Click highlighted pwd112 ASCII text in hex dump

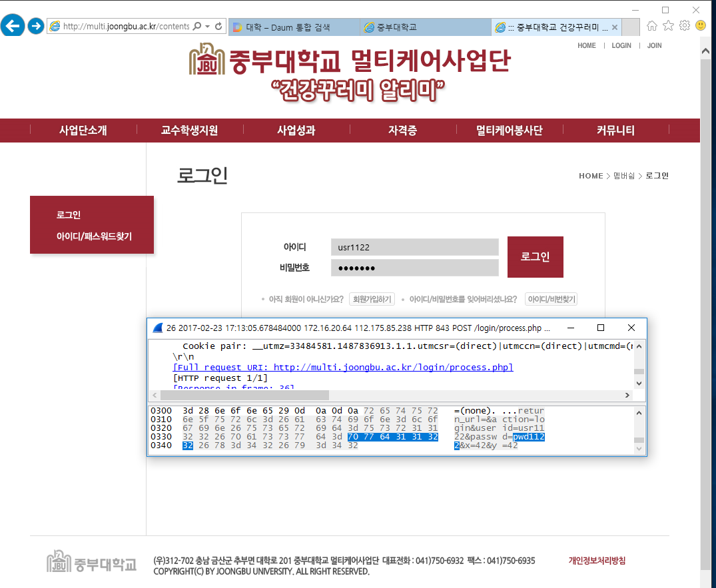[x=528, y=437]
